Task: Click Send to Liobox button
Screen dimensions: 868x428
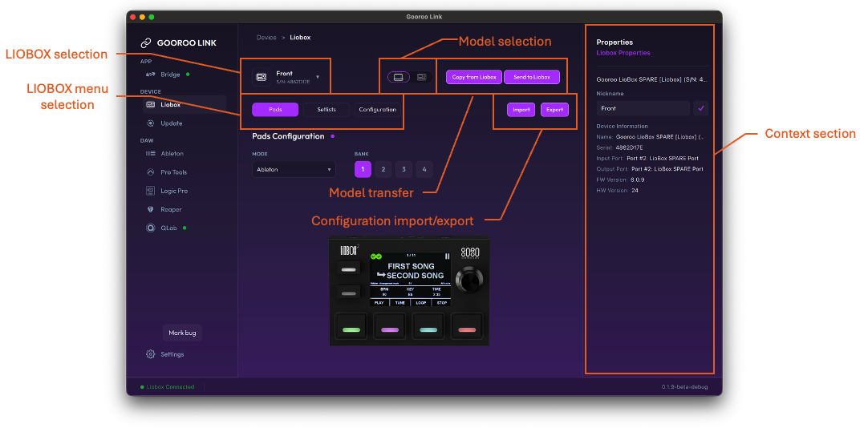Action: coord(531,77)
